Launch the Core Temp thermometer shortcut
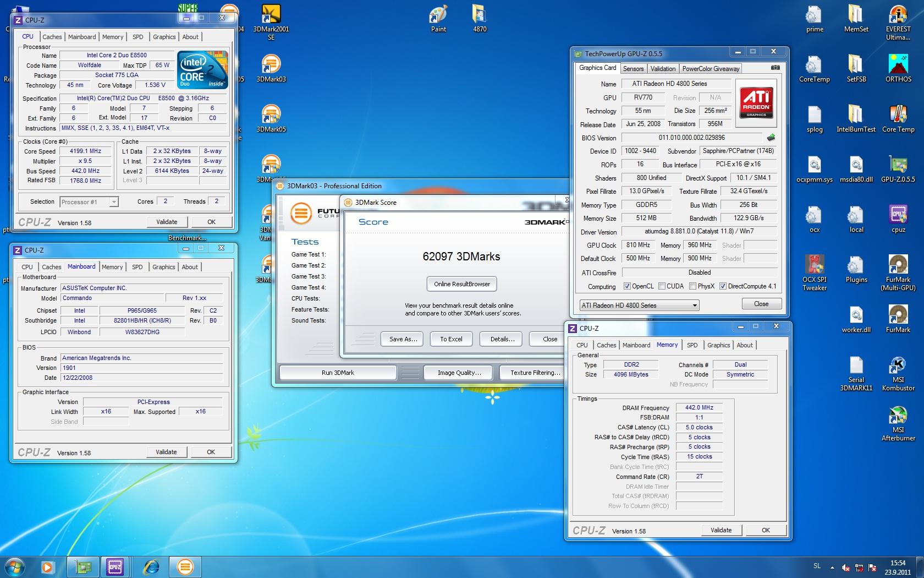Screen dimensions: 924x578 click(898, 119)
